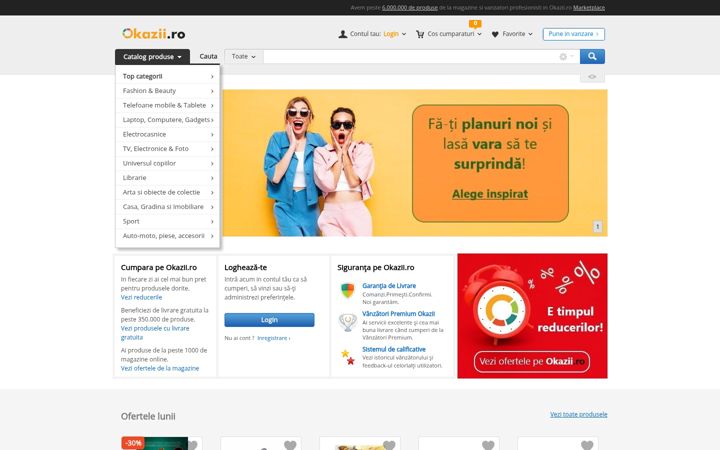This screenshot has width=720, height=450.
Task: Click the user account silhouette icon
Action: point(343,34)
